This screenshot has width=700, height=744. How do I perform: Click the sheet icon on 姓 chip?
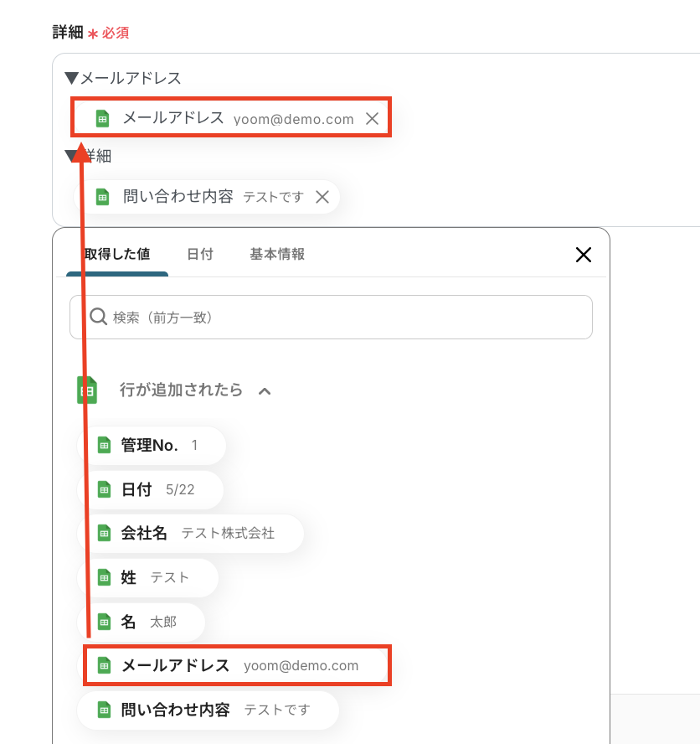coord(104,577)
